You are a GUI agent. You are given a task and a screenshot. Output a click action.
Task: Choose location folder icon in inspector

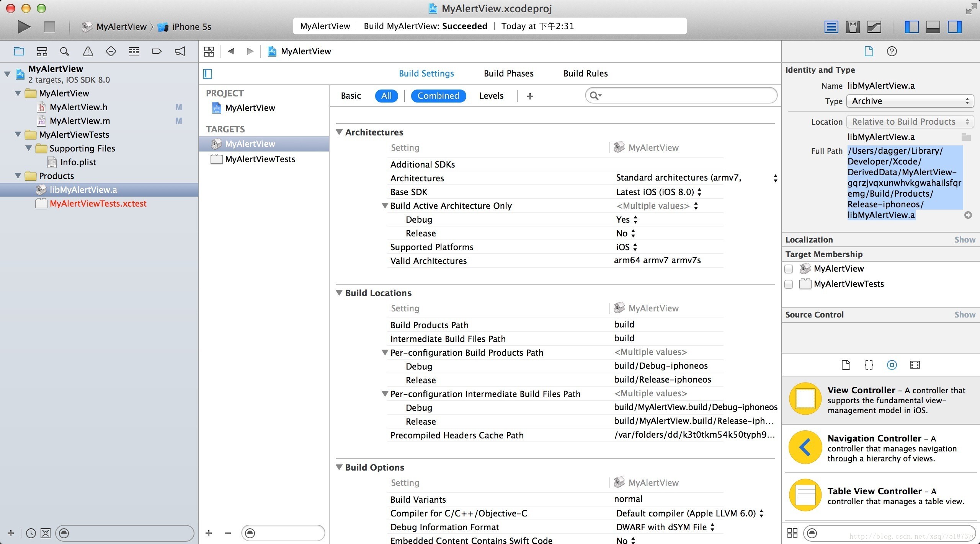click(x=966, y=137)
